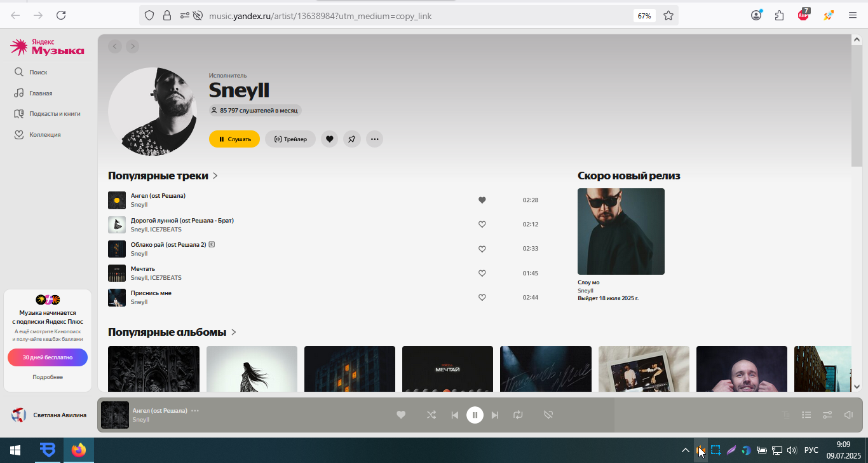This screenshot has height=463, width=868.
Task: Skip to previous track in player
Action: (455, 415)
